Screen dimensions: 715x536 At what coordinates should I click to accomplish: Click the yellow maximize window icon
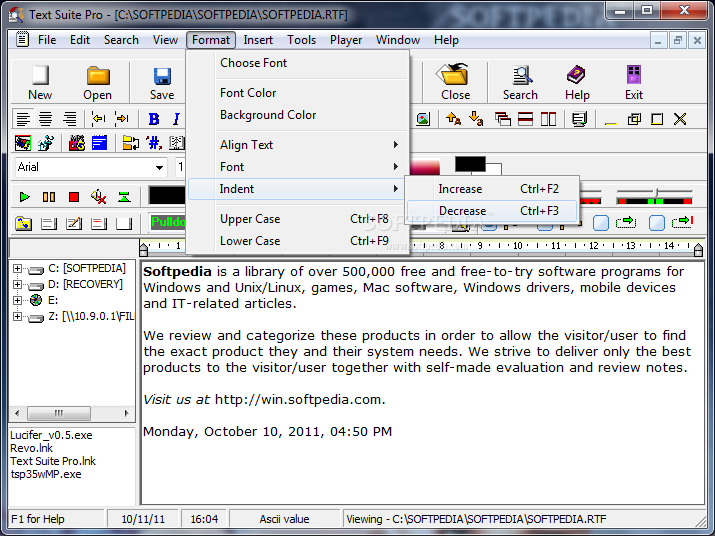coord(657,119)
